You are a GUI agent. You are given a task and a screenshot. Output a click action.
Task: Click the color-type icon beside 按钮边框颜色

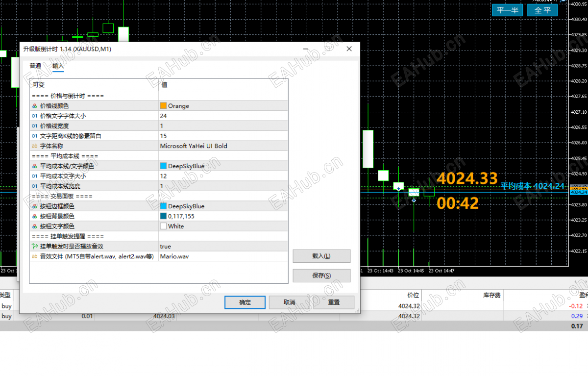coord(34,206)
